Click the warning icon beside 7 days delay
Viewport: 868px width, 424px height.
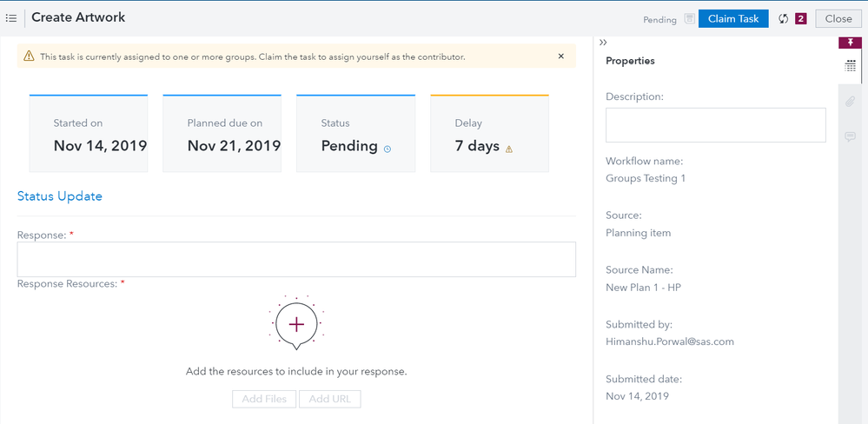click(509, 149)
